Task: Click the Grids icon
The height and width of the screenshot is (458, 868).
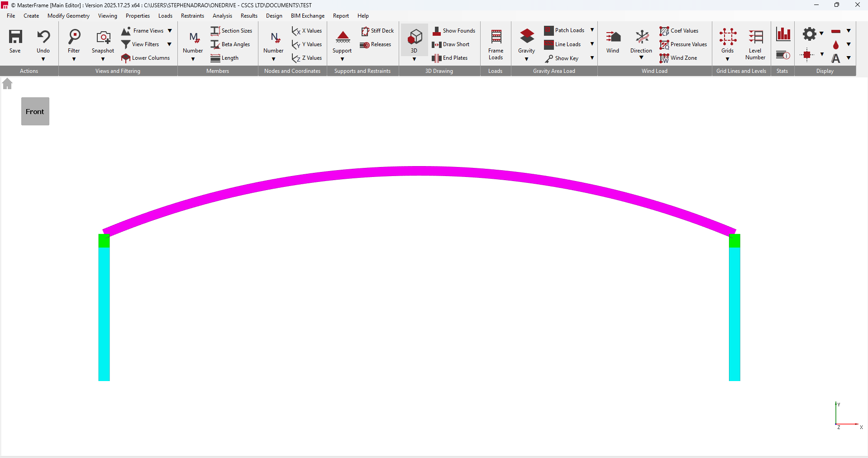Action: pos(728,37)
